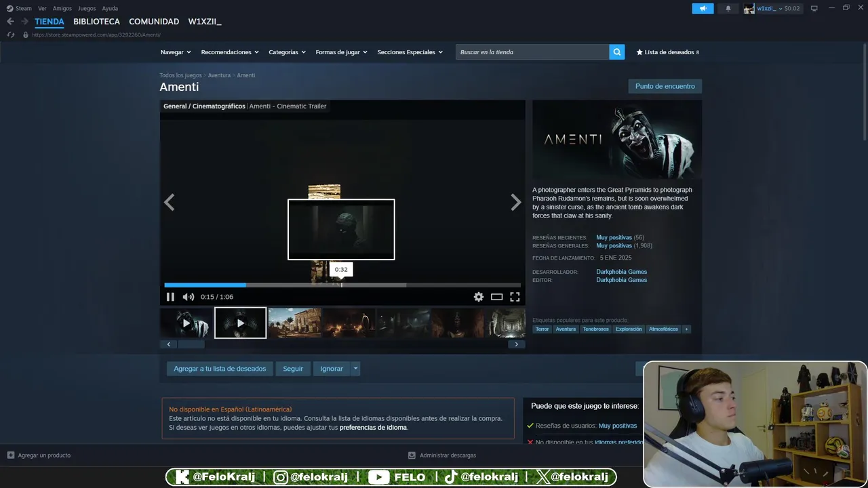
Task: Open the w1xzii_ account dropdown
Action: point(772,8)
